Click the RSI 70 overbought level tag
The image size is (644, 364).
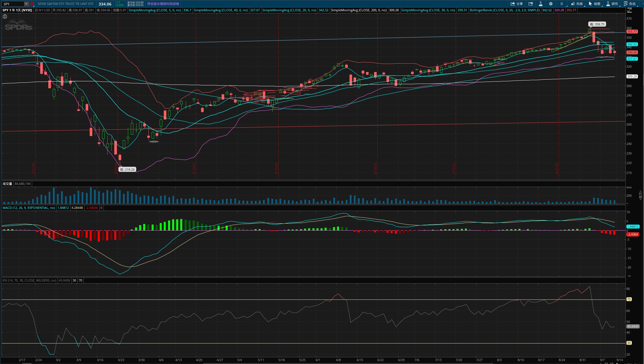[629, 299]
